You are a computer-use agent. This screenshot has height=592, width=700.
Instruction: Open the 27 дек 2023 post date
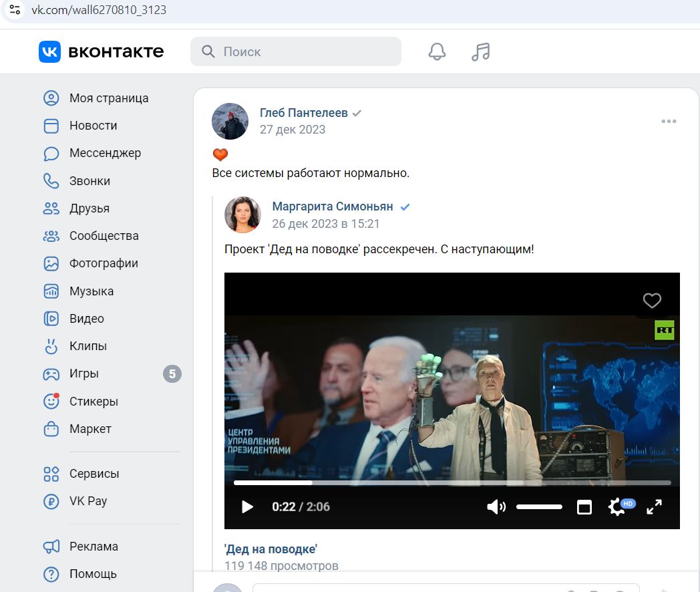(293, 130)
